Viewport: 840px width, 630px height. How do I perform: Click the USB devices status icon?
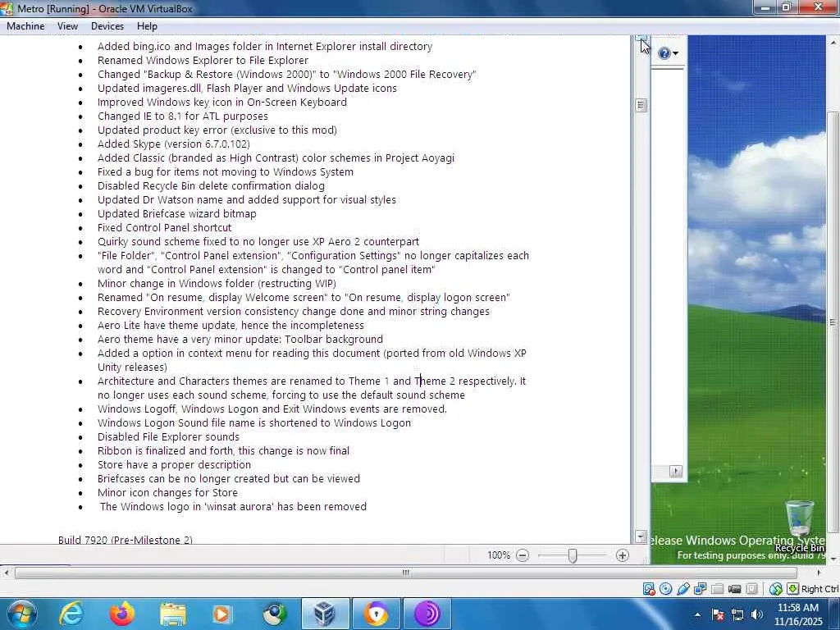(683, 589)
